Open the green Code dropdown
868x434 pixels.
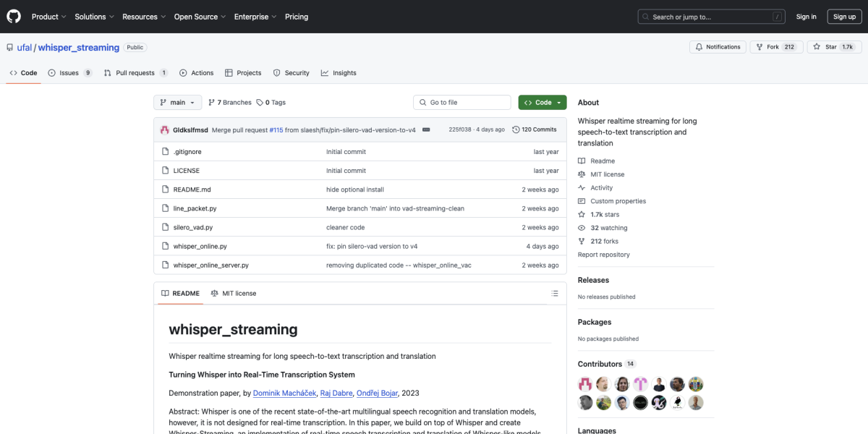pos(542,103)
